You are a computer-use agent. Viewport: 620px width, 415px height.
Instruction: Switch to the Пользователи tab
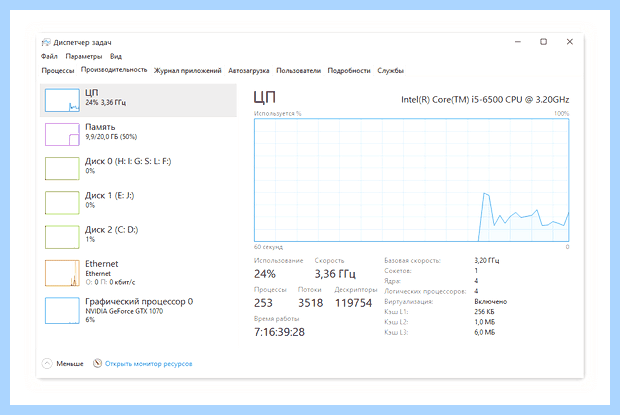[x=299, y=70]
